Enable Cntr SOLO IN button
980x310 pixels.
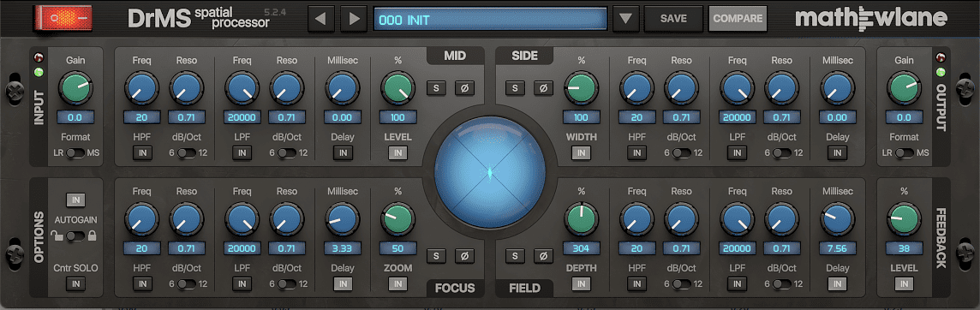[75, 283]
